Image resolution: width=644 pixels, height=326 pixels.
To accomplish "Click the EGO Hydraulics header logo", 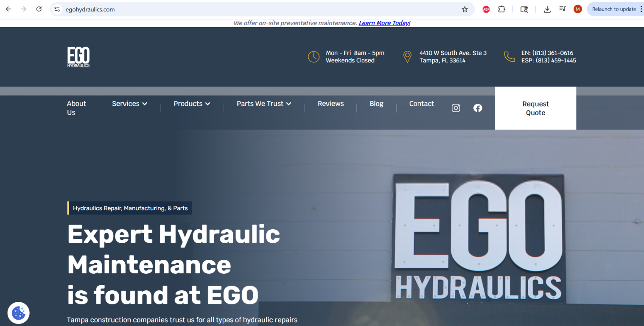I will [x=78, y=57].
